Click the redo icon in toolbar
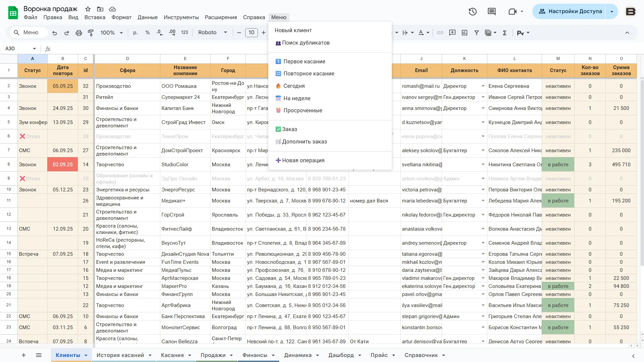This screenshot has width=644, height=362. click(x=67, y=33)
